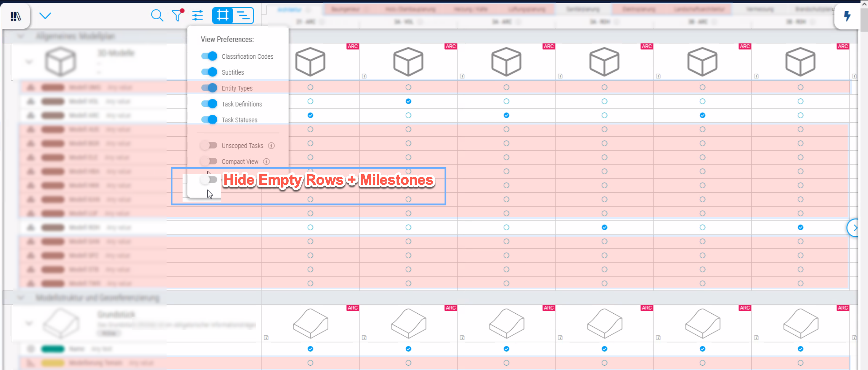Click the large terrain icon beside the Grundstück title
Screen dimensions: 868x370
pyautogui.click(x=61, y=323)
